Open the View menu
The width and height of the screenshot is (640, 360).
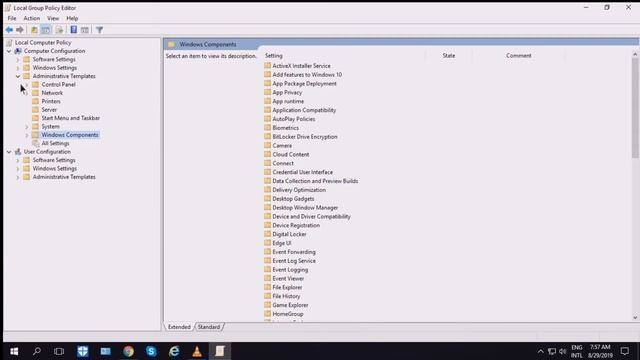point(53,18)
